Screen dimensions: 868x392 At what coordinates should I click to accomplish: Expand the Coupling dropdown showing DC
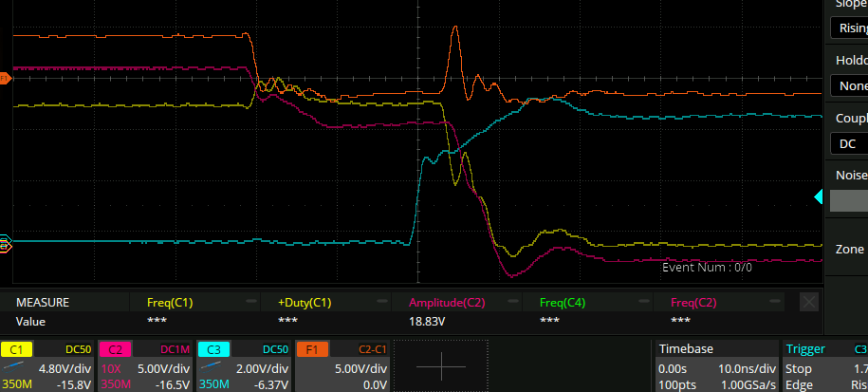tap(849, 143)
